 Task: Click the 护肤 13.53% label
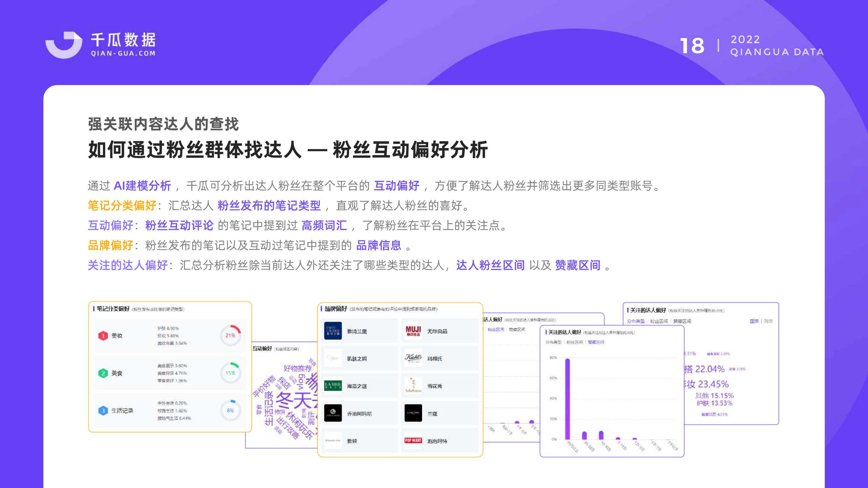714,403
